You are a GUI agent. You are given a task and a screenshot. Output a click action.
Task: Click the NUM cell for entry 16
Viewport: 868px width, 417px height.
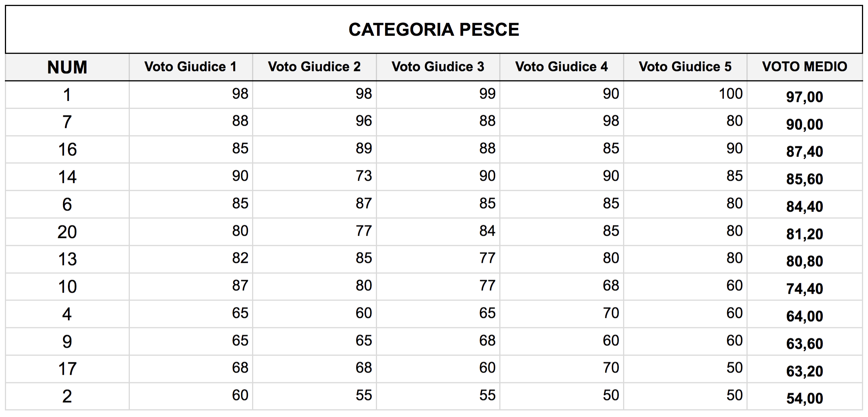pos(67,149)
